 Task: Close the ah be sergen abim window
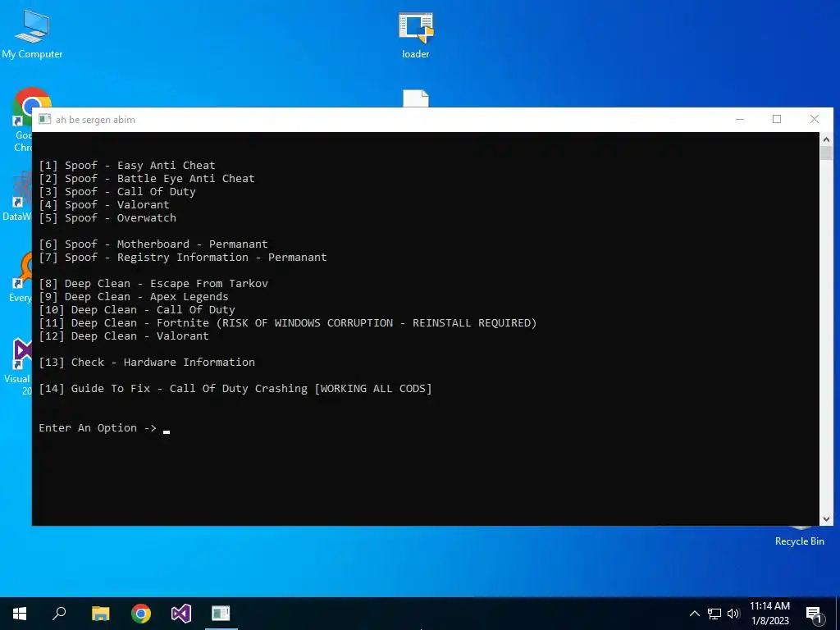815,120
